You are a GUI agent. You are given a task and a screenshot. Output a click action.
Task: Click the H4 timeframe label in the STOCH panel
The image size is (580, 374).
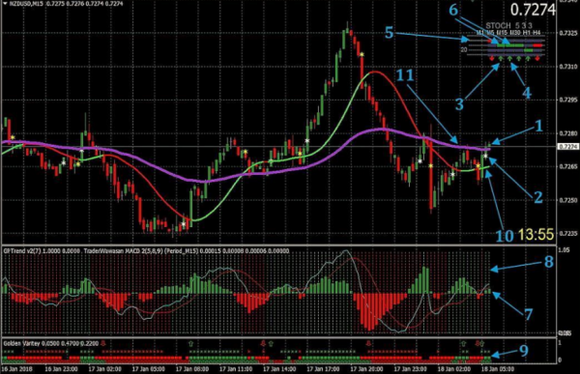[537, 33]
